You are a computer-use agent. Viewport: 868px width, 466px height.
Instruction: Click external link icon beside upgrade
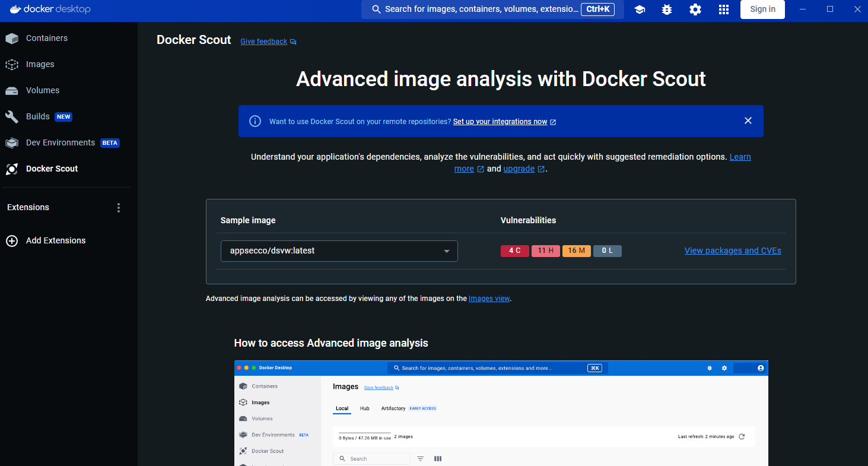tap(540, 169)
